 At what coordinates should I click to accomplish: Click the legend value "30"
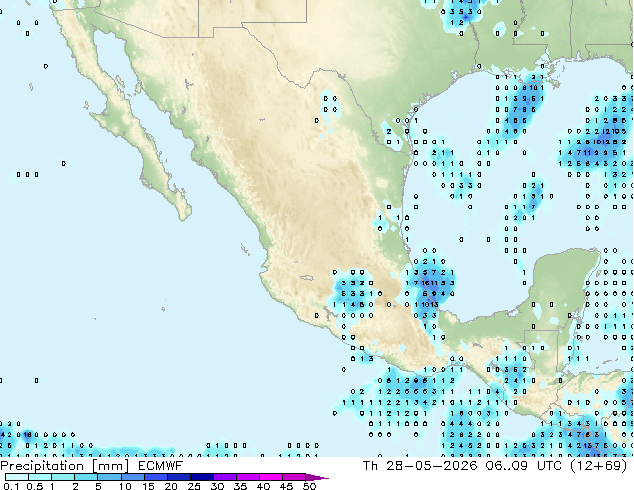coord(217,486)
